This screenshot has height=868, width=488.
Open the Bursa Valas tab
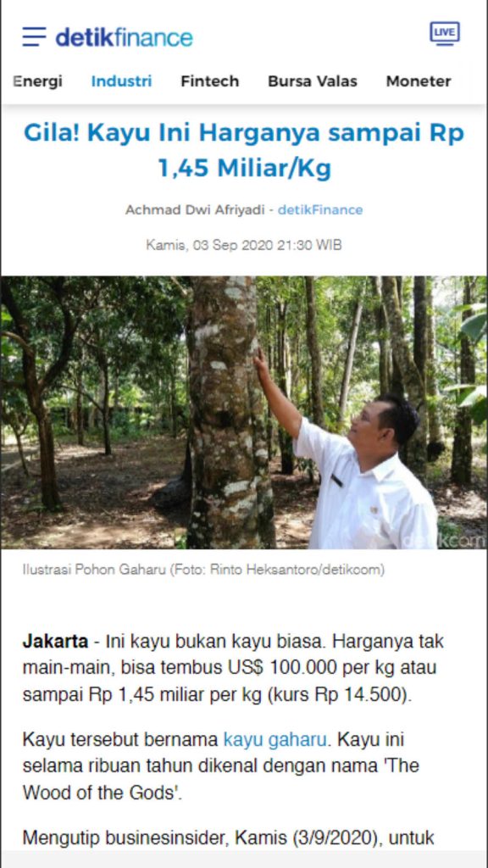click(x=313, y=81)
